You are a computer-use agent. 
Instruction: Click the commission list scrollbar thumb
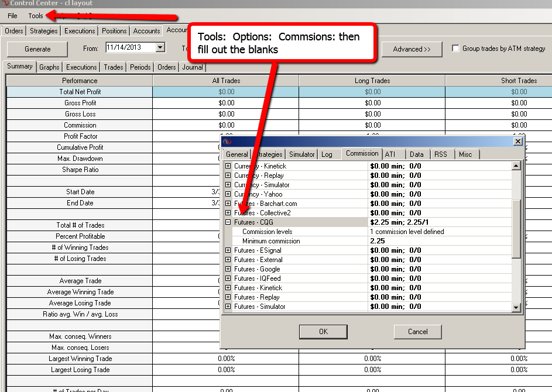(516, 229)
